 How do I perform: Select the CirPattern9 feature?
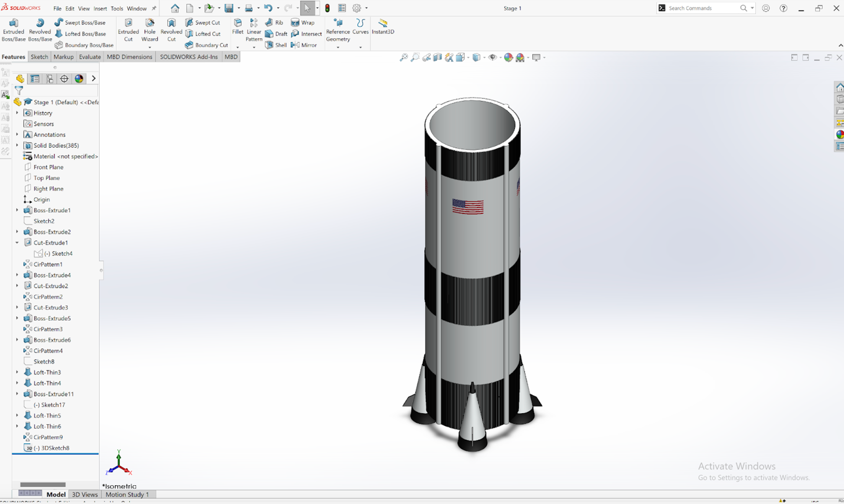pyautogui.click(x=48, y=437)
